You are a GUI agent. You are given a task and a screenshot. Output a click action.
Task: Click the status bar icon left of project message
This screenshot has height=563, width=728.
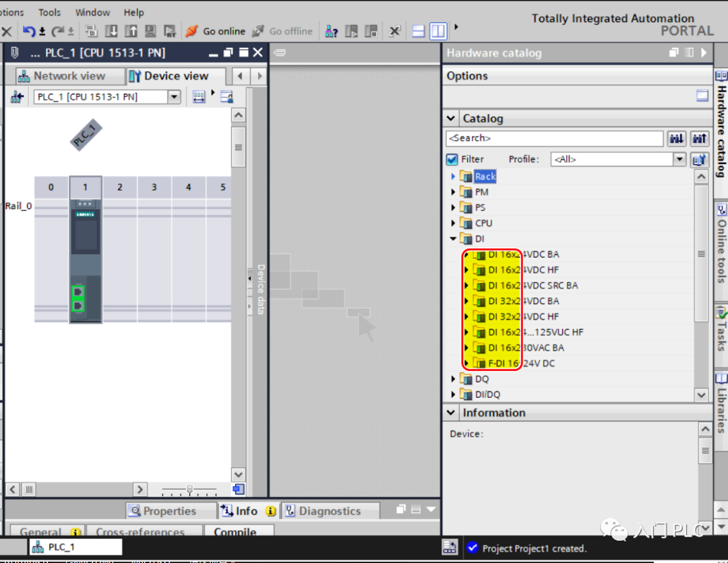coord(450,547)
